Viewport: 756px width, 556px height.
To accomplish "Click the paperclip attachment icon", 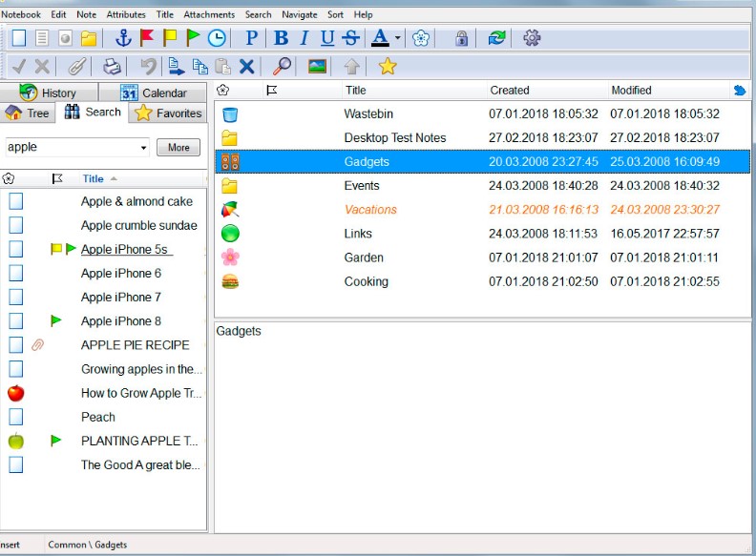I will 76,67.
